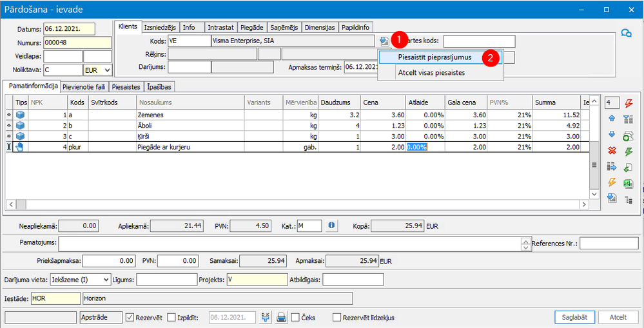Image resolution: width=644 pixels, height=328 pixels.
Task: Open the chat bubble icon at top right
Action: click(x=625, y=34)
